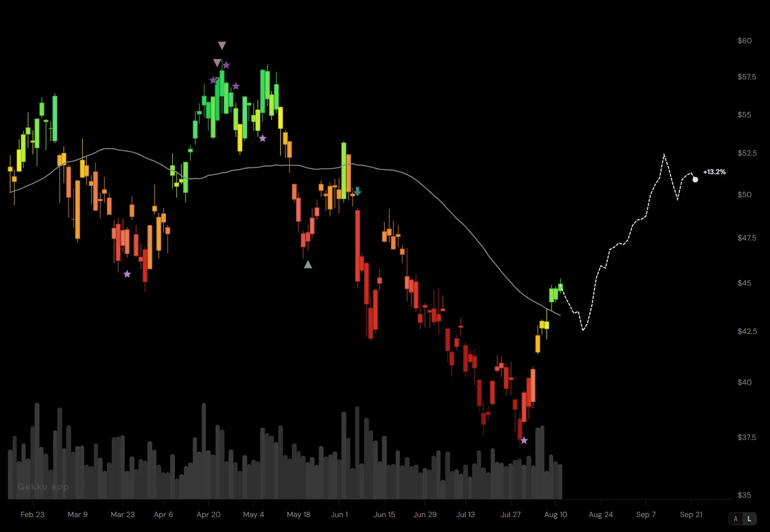The image size is (770, 532).
Task: Click the Jun 15 date label
Action: pyautogui.click(x=384, y=514)
